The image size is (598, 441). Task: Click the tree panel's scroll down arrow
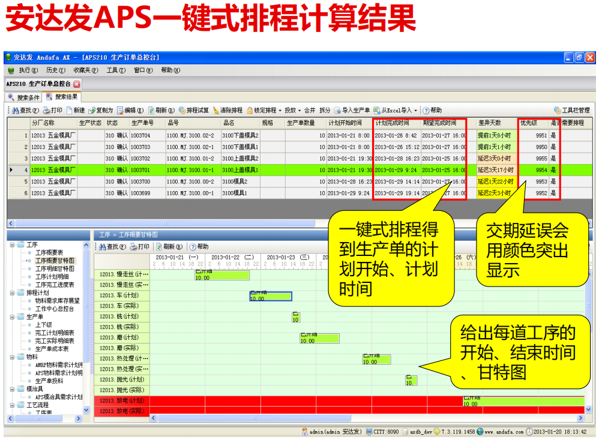[x=86, y=410]
